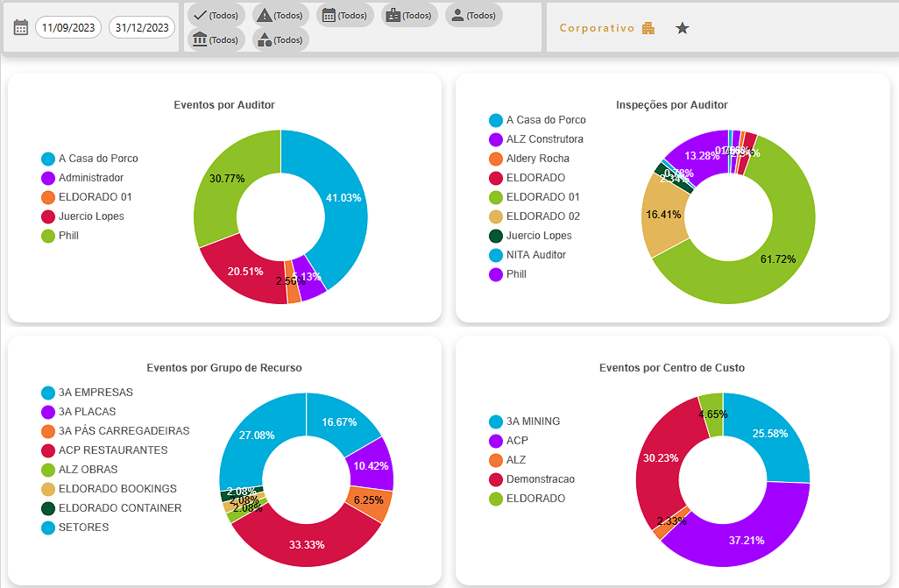Open the warning triangle filter dropdown

[x=280, y=15]
